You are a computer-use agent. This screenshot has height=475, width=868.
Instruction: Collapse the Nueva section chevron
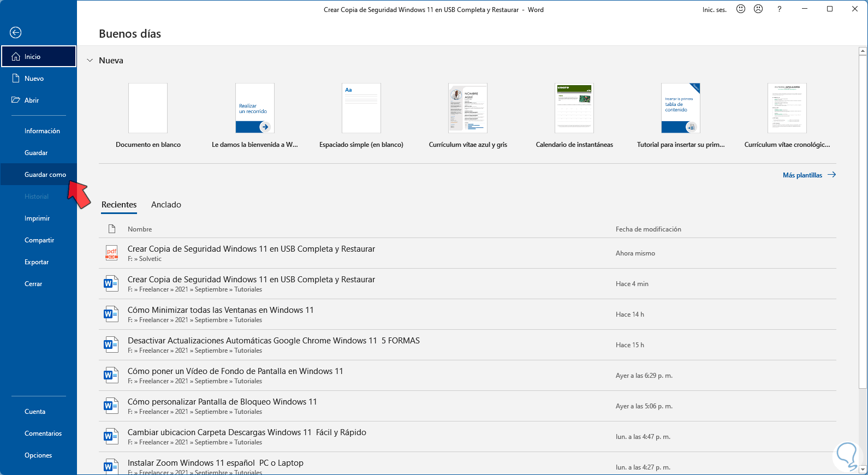tap(90, 61)
